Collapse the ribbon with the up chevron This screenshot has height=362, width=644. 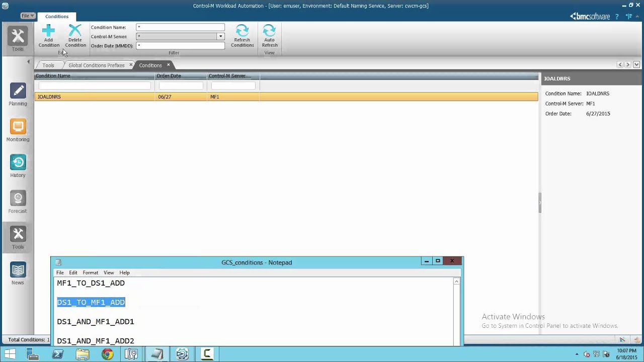(638, 17)
